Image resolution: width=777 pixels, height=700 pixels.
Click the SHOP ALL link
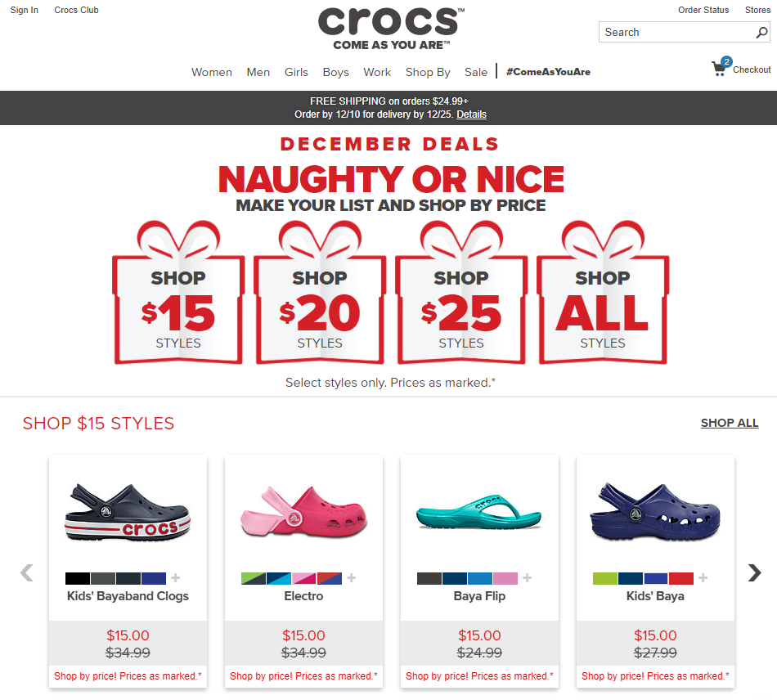click(x=730, y=423)
